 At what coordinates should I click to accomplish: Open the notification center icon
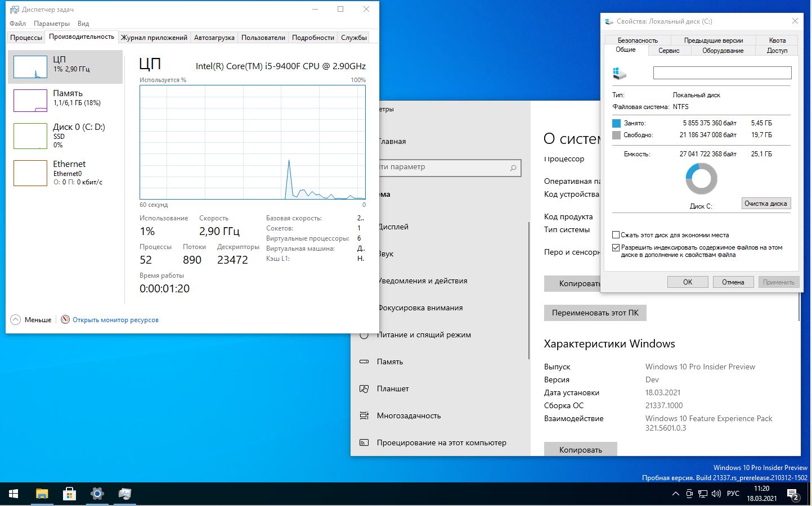click(793, 495)
